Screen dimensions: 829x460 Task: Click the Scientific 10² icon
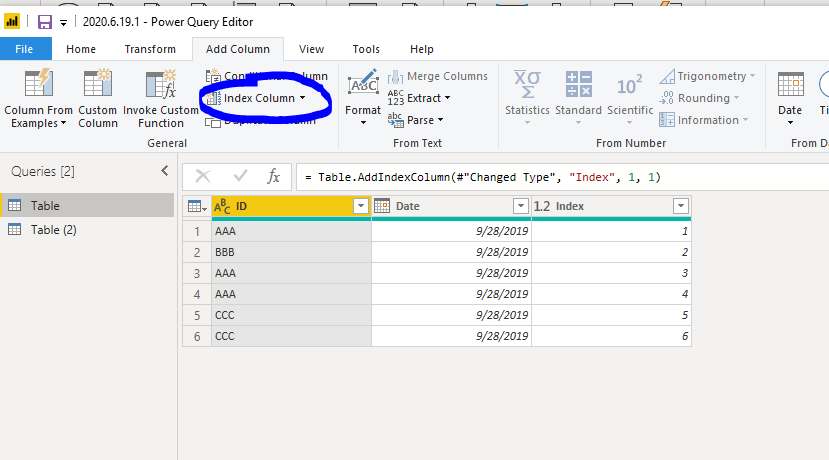[630, 85]
